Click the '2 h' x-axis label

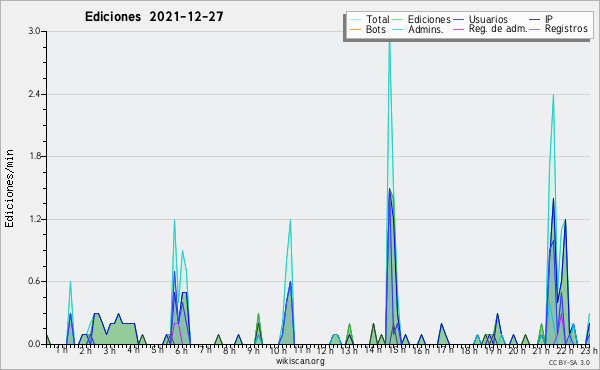(x=85, y=350)
